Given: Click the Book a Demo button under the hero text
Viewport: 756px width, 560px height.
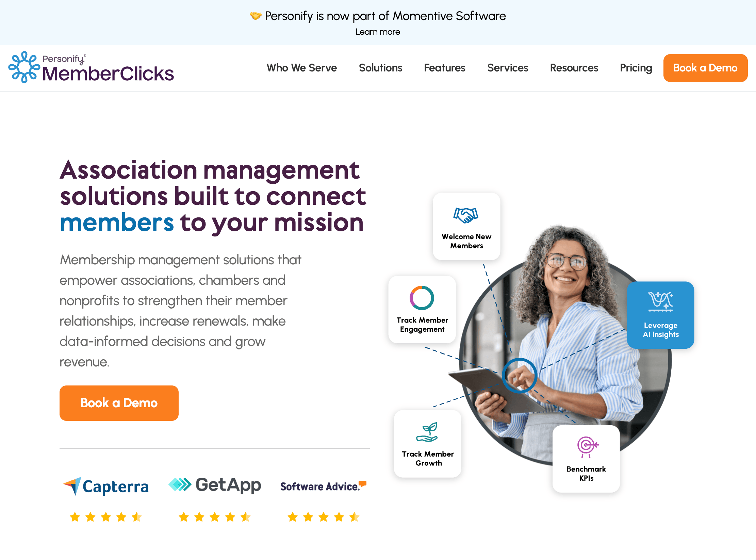Looking at the screenshot, I should click(x=119, y=403).
